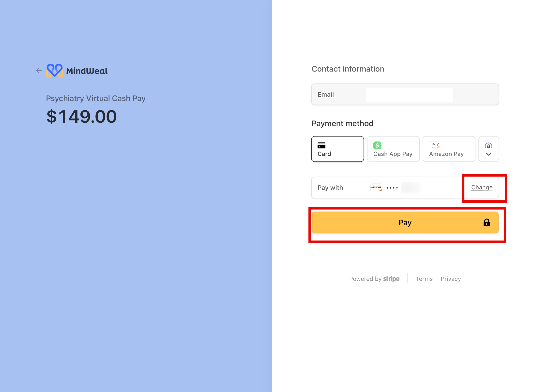Open the Terms link
This screenshot has width=550, height=392.
tap(424, 279)
